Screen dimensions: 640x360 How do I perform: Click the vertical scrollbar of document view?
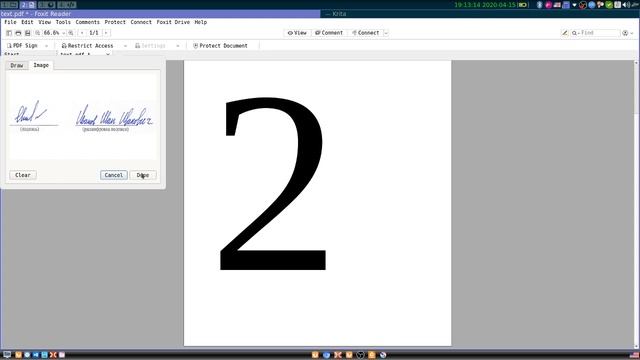tap(636, 204)
